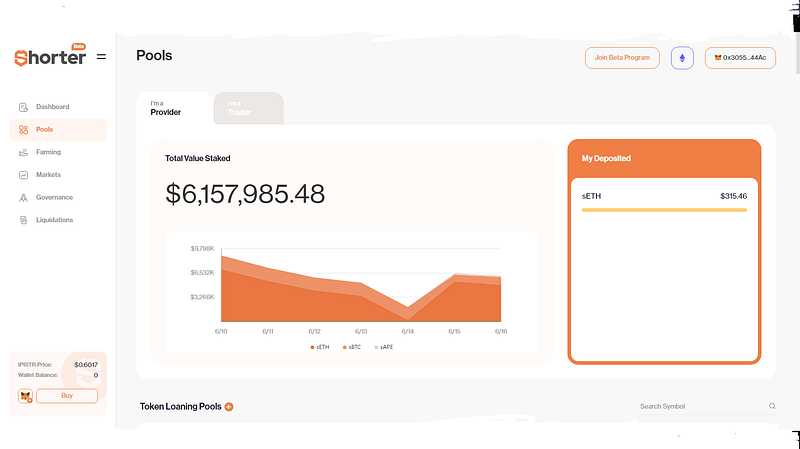Image resolution: width=800 pixels, height=449 pixels.
Task: Click the $6,157,985.48 total value figure
Action: pos(245,194)
